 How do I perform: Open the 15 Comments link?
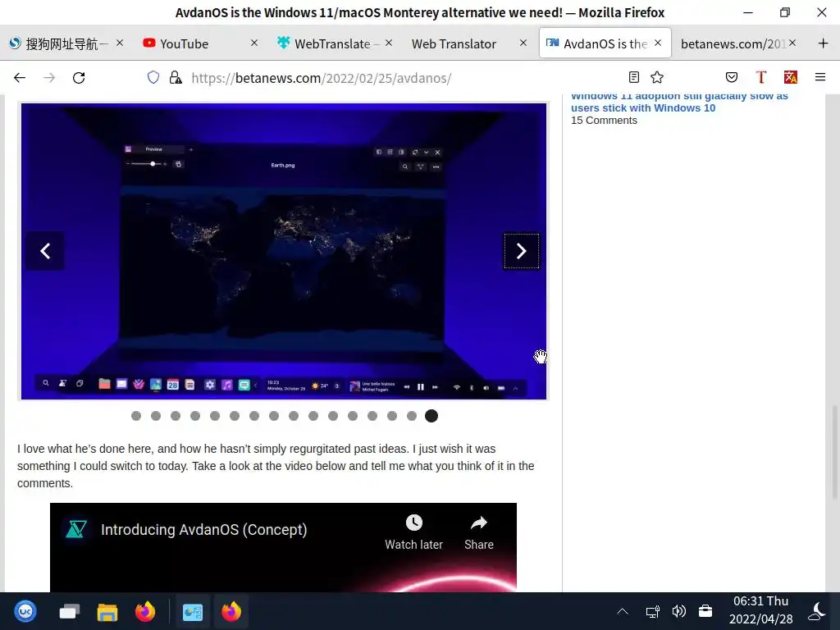[x=604, y=121]
